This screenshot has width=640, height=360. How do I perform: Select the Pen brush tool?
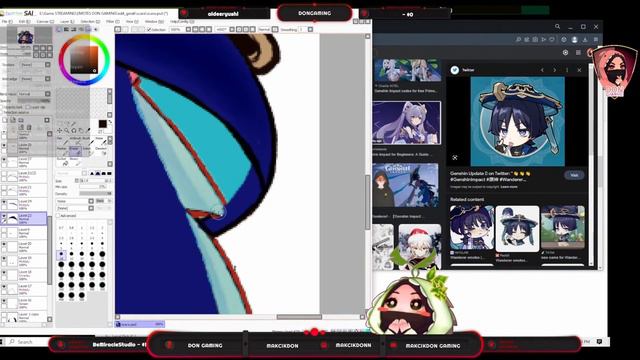[x=62, y=141]
